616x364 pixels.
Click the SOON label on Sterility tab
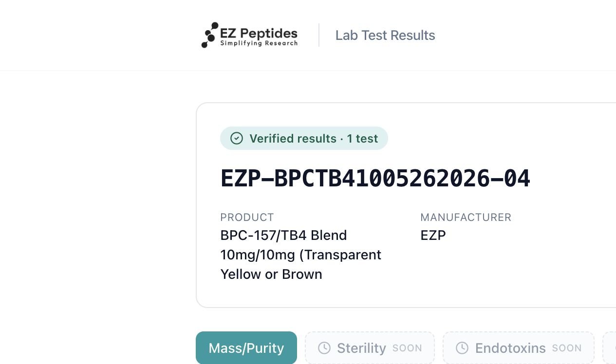[x=407, y=348]
